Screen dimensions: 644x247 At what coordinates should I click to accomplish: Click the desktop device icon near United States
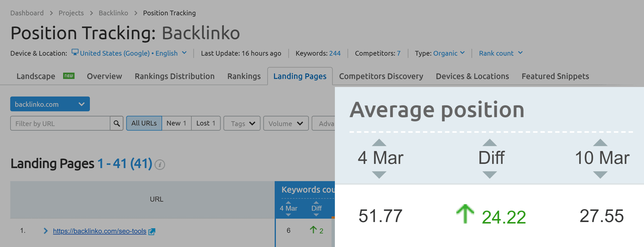click(75, 52)
